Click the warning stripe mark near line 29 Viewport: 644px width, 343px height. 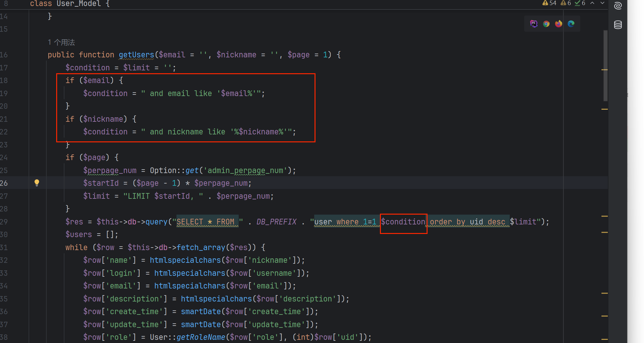tap(604, 216)
